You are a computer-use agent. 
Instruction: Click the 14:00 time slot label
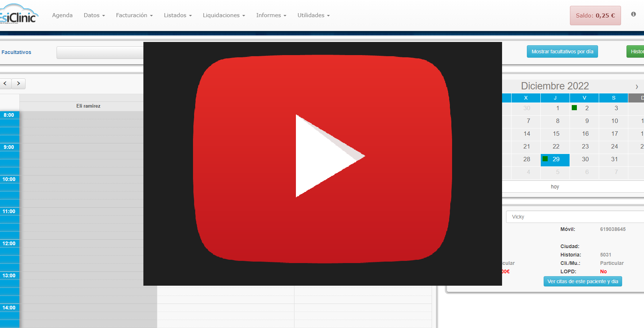click(x=9, y=308)
